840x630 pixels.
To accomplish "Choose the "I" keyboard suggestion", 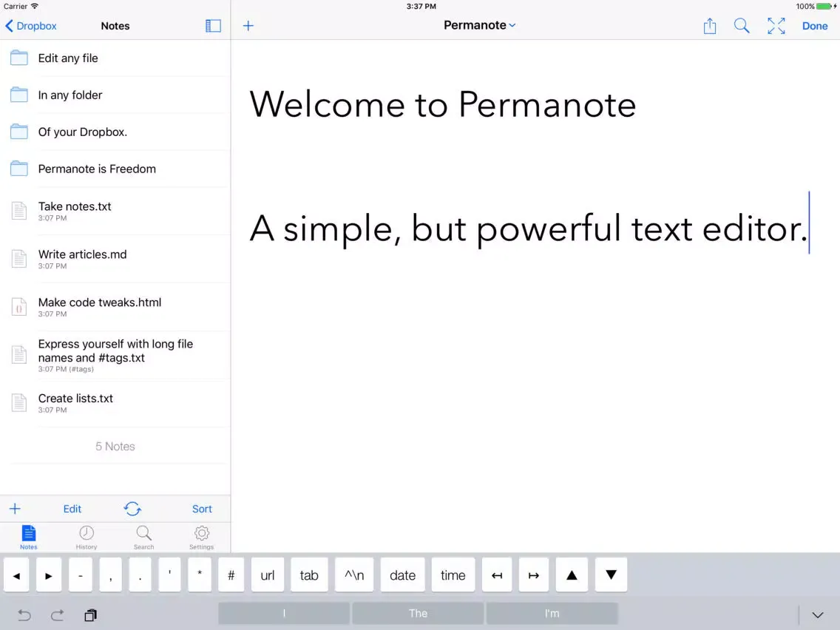I will (284, 614).
